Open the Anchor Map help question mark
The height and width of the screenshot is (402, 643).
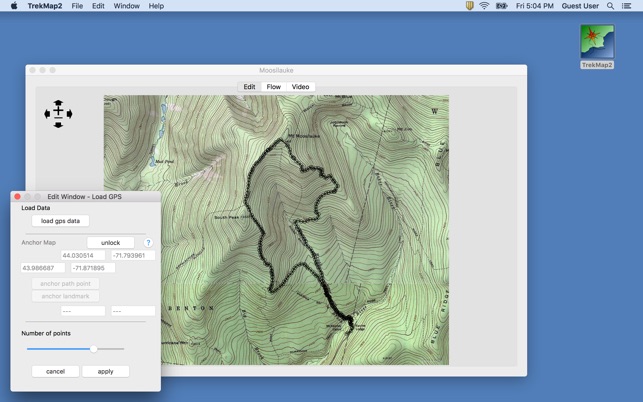pos(148,243)
